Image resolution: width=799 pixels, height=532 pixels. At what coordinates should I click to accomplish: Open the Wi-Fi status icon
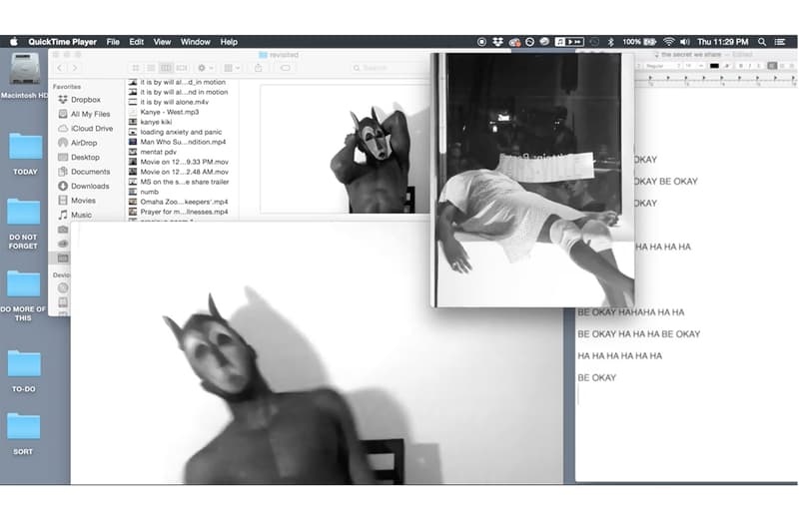[x=668, y=42]
